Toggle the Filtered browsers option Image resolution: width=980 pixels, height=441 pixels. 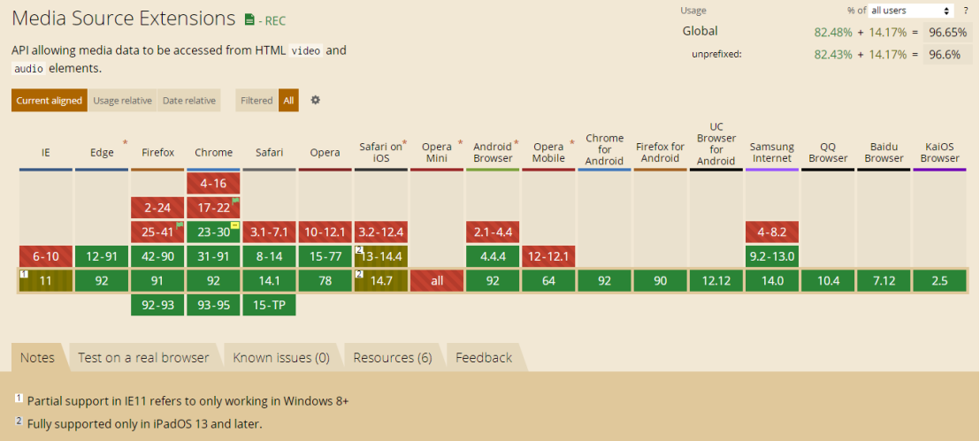pos(256,101)
